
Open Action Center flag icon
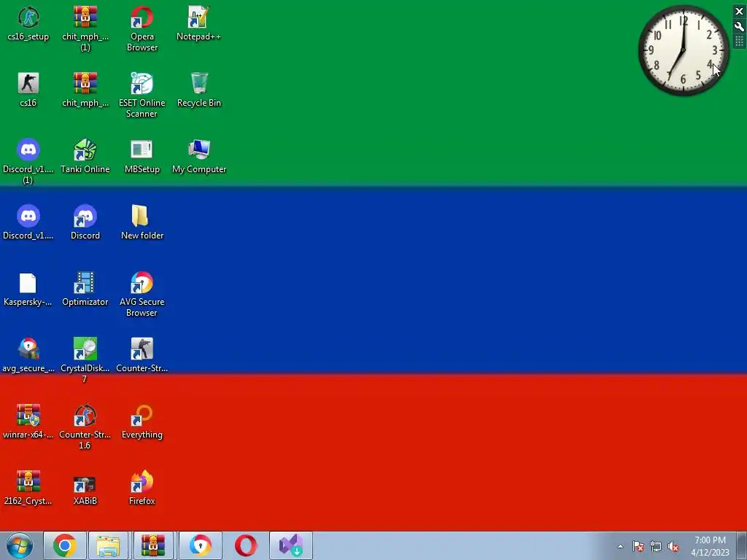[638, 546]
